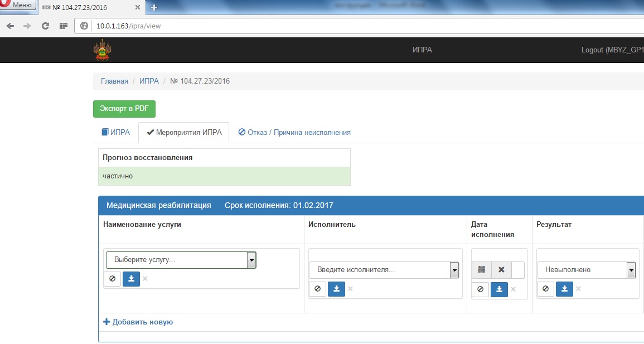Viewport: 644px width, 344px height.
Task: Click save icon under Исполнитель dropdown
Action: click(336, 289)
